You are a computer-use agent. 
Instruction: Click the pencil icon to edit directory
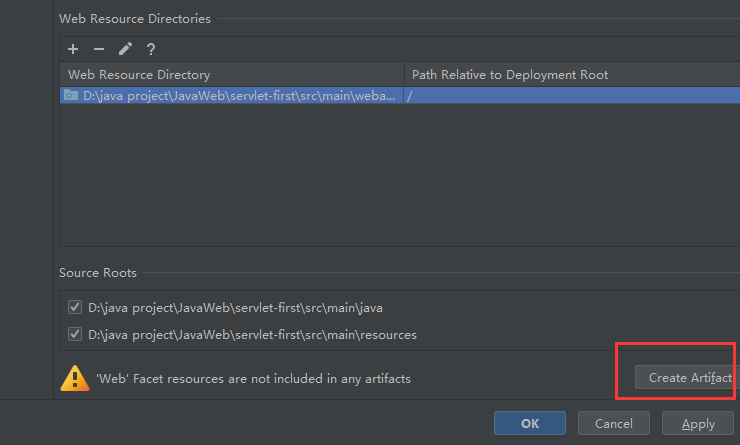pyautogui.click(x=125, y=49)
